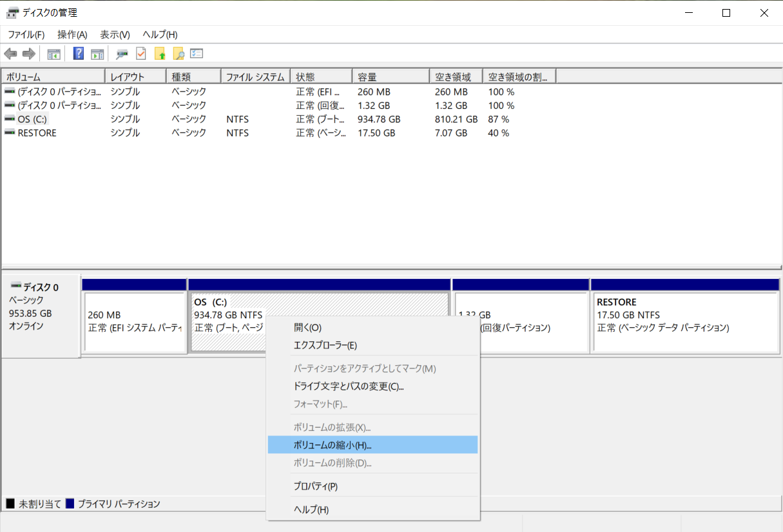This screenshot has width=783, height=532.
Task: Click the プライマリ パーティション legend label
Action: (x=119, y=504)
